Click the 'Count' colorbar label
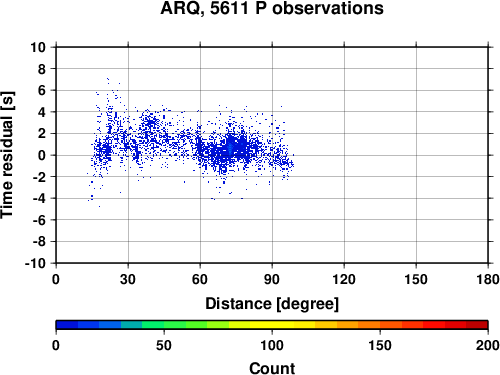 (x=272, y=368)
